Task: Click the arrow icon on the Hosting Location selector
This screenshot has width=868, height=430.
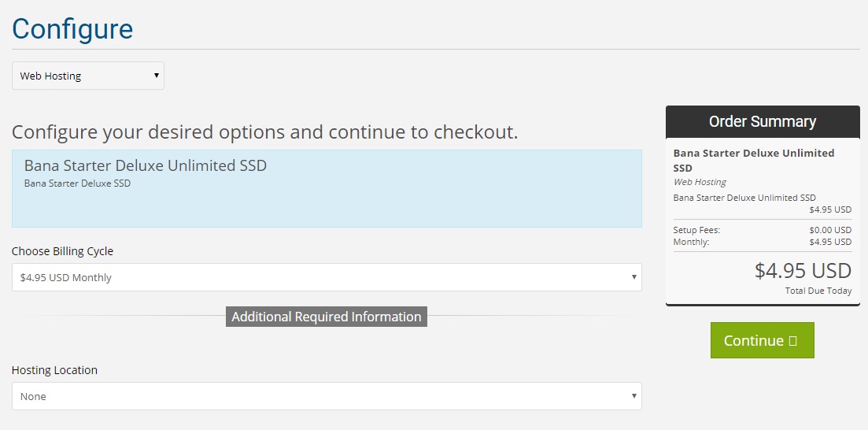Action: coord(633,396)
